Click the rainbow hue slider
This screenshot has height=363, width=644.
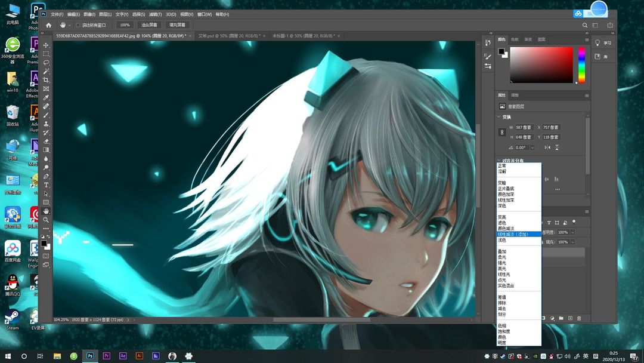tap(581, 65)
